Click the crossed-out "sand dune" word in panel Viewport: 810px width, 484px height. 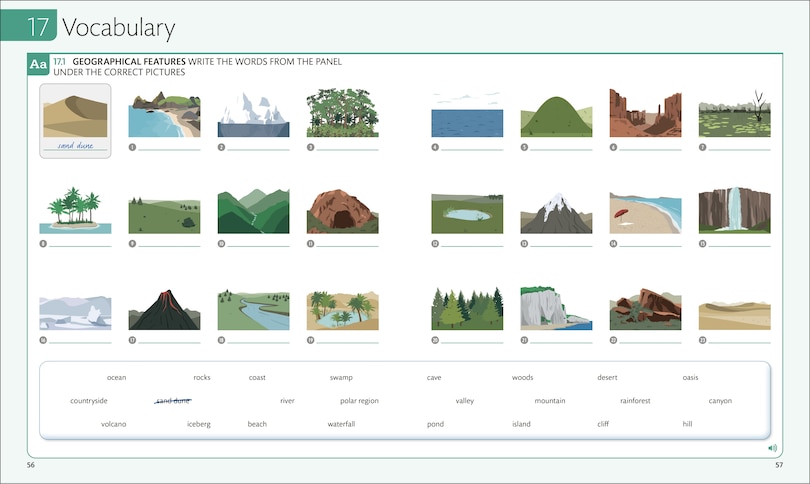[172, 401]
